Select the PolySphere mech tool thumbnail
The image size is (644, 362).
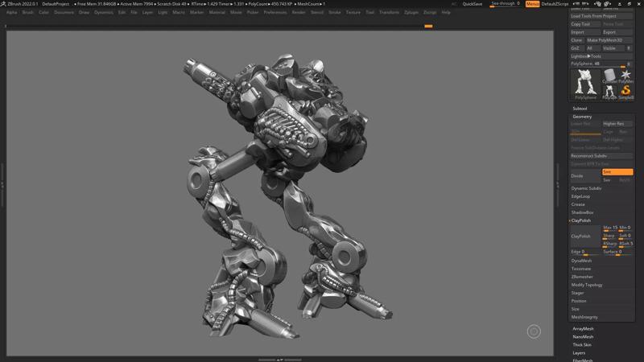(585, 82)
